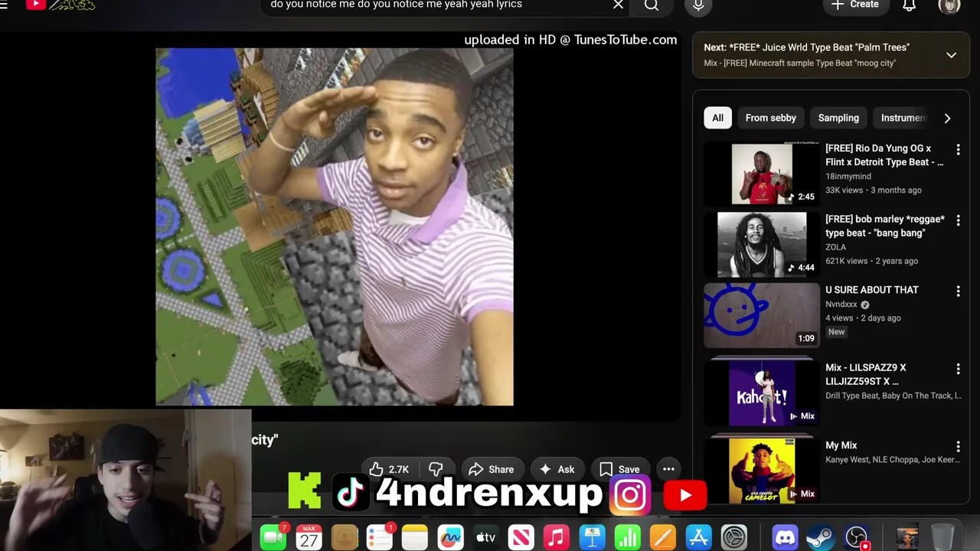Open FaceTime from the dock
This screenshot has height=551, width=980.
point(273,537)
